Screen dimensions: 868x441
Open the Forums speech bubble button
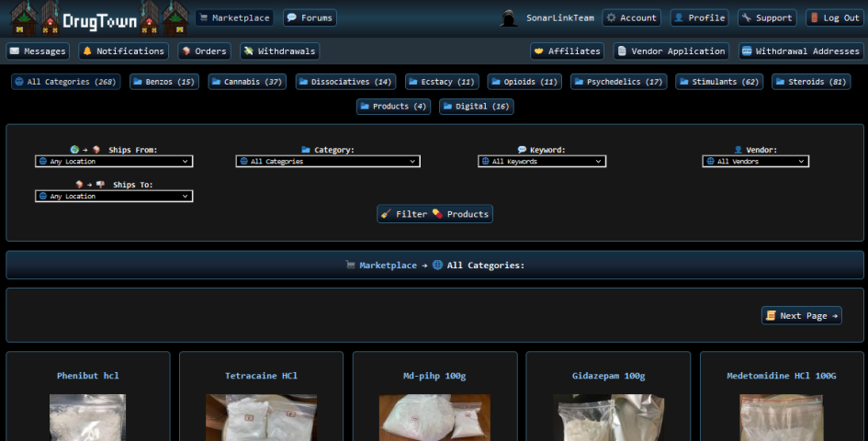310,17
